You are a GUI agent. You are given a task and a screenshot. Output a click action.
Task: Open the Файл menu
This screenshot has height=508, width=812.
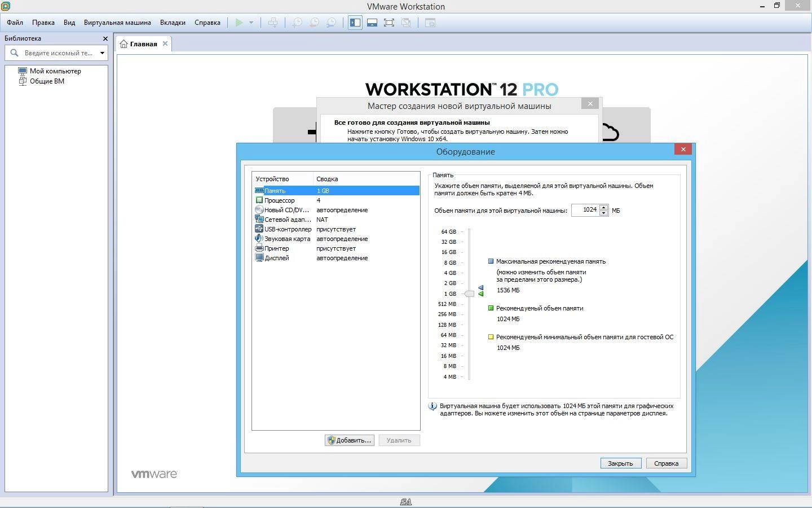(15, 23)
